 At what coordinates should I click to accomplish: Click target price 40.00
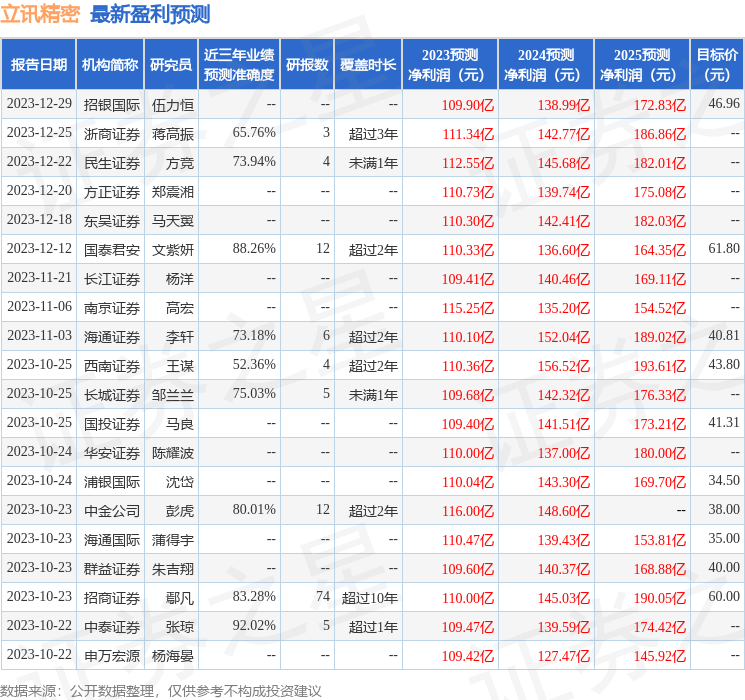tap(724, 567)
